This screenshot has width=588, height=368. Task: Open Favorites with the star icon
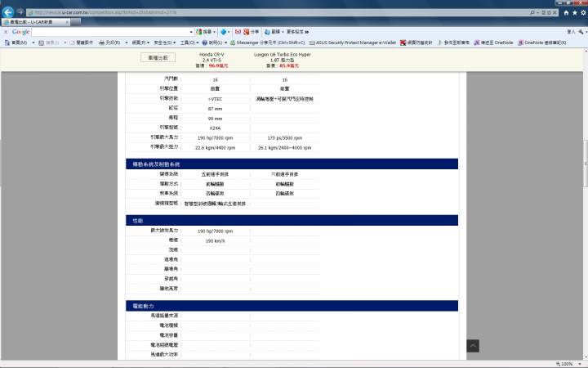tap(574, 13)
